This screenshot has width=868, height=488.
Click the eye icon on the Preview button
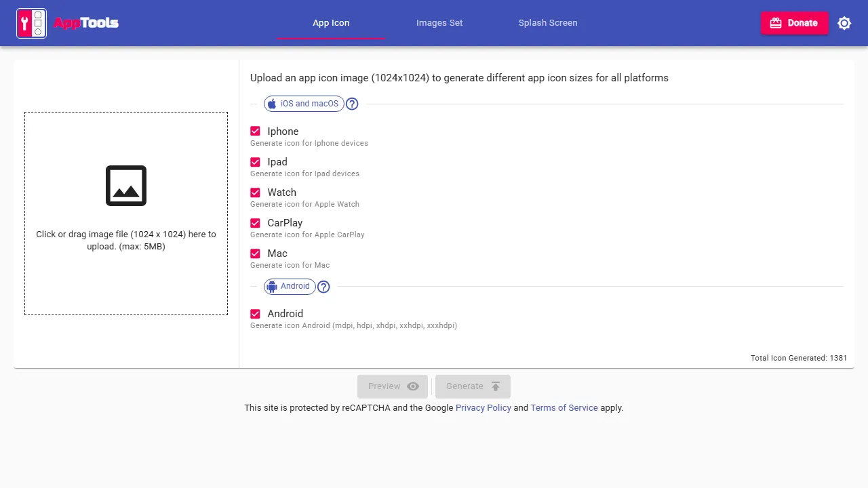click(412, 386)
